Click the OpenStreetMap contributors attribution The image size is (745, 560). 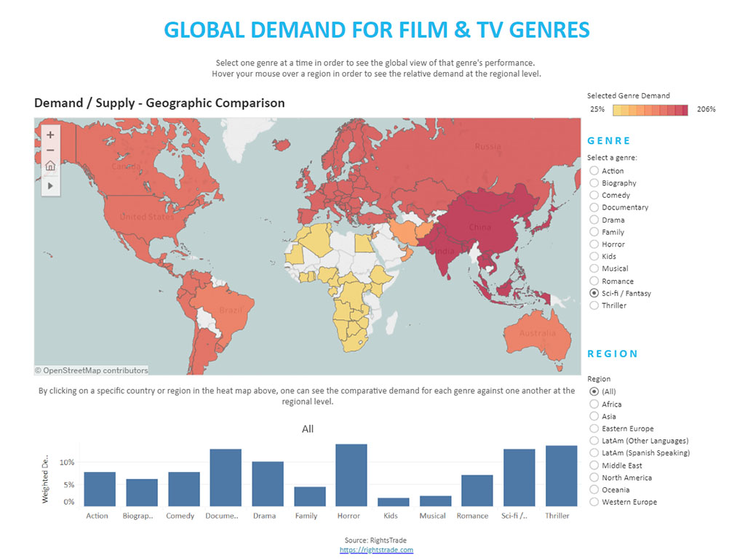pos(91,370)
